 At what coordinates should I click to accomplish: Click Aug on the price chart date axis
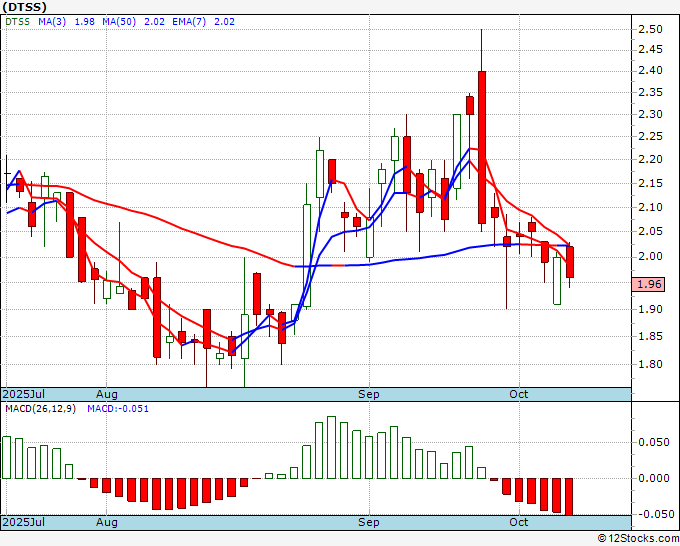pyautogui.click(x=107, y=394)
